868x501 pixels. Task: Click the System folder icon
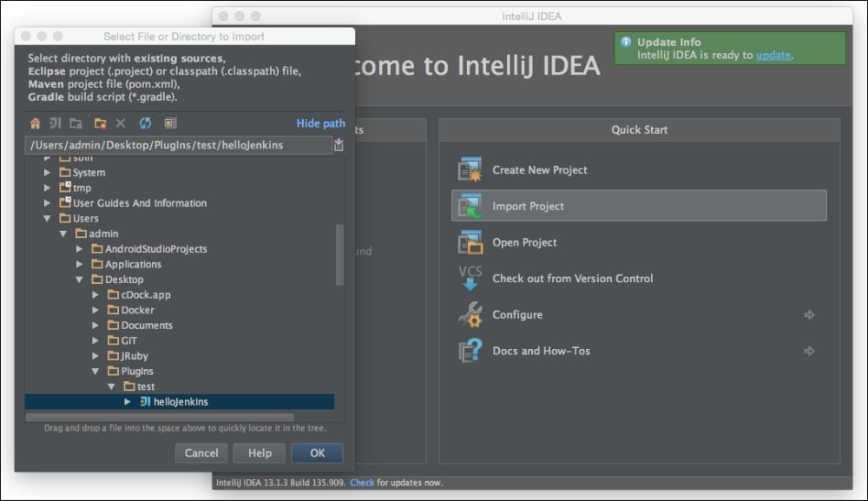tap(65, 172)
